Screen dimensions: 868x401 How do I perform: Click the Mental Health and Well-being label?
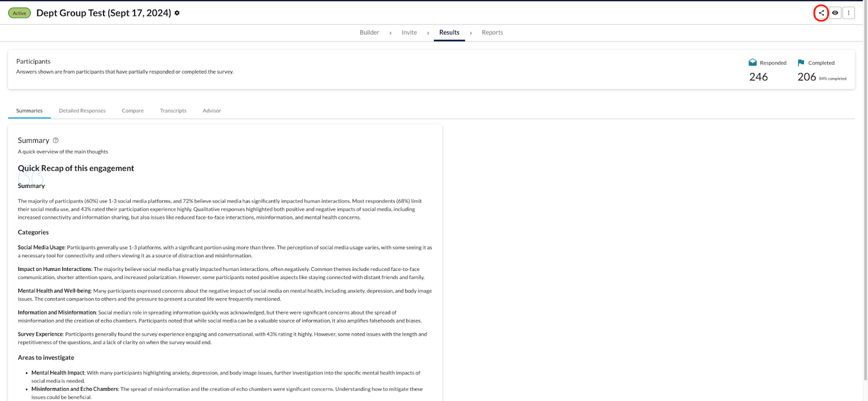[x=54, y=291]
